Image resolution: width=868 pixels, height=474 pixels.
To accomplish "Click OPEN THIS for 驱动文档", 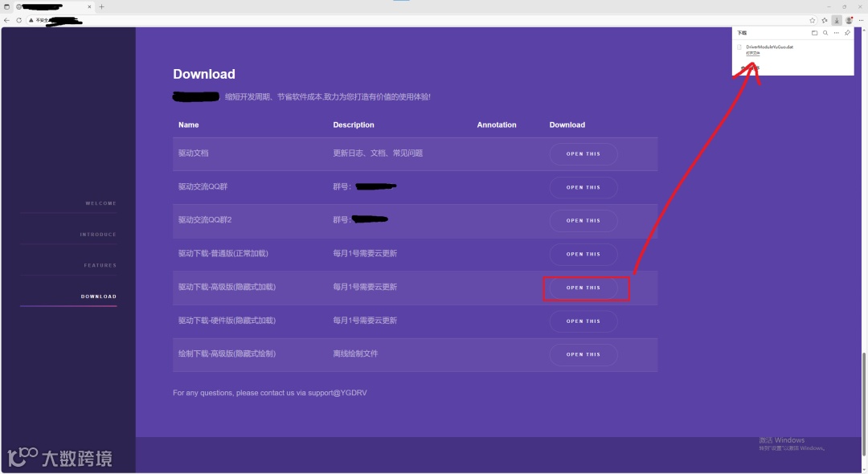I will (x=583, y=153).
